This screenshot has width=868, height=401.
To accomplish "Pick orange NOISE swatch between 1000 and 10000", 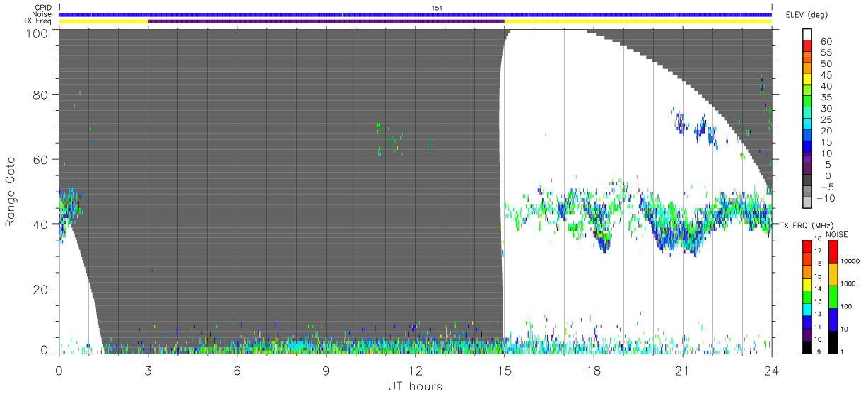I will [832, 274].
